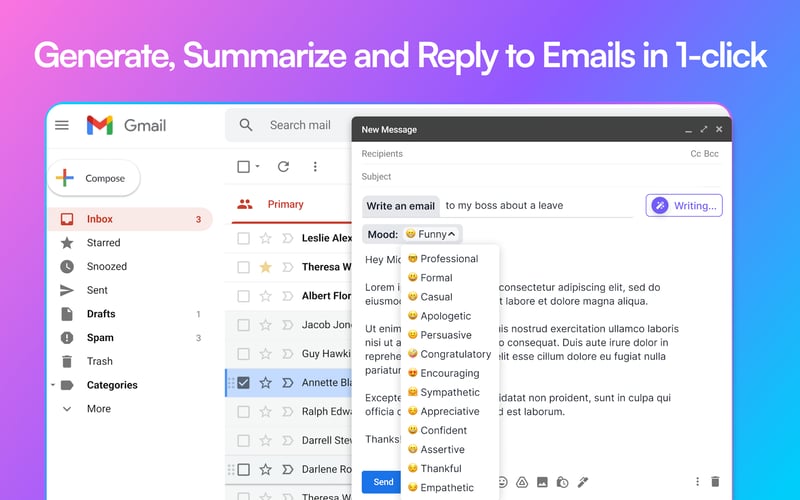Open the inbox toolbar more options dots

tap(315, 166)
